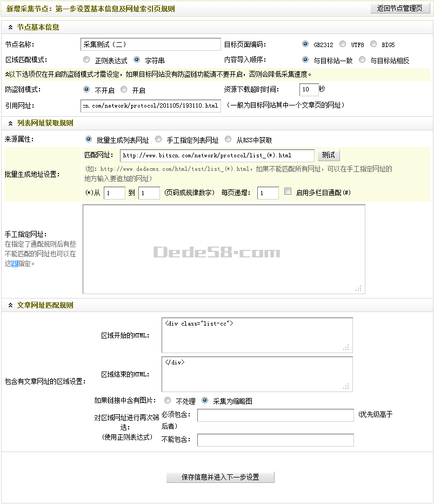The width and height of the screenshot is (434, 504).
Task: Click the 匹配网址 URL input field
Action: (217, 156)
